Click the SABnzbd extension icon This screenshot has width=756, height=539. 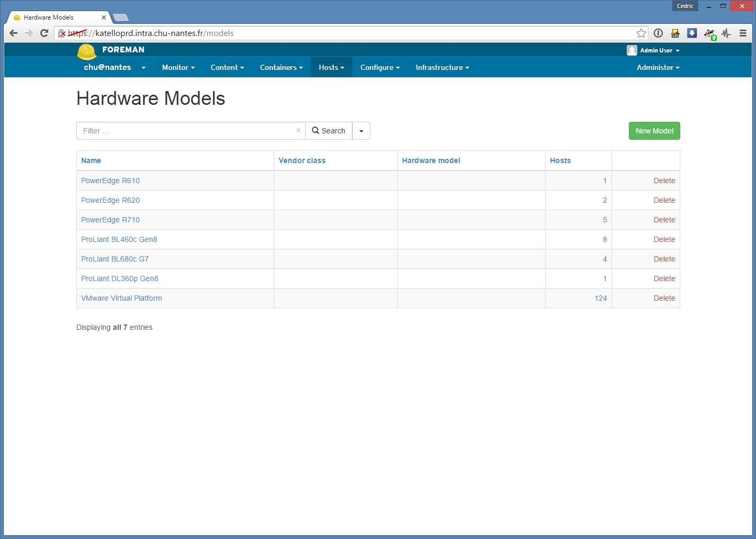tap(675, 33)
